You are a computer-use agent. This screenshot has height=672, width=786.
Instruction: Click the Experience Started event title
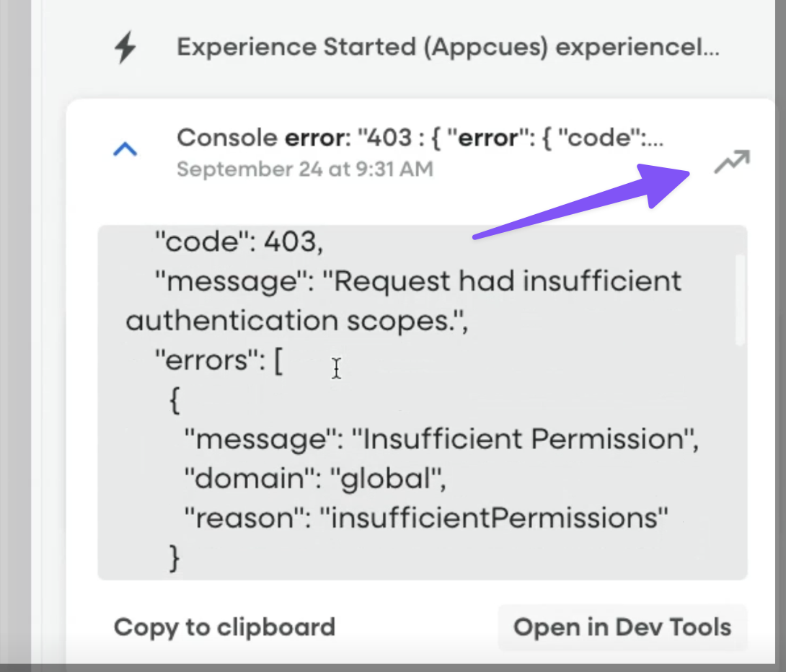[x=447, y=45]
